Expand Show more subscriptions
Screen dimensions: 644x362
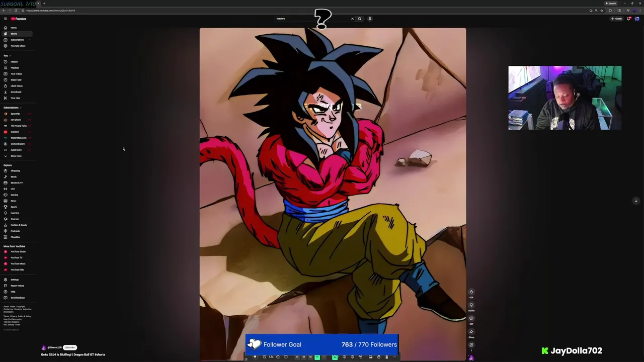(x=16, y=156)
